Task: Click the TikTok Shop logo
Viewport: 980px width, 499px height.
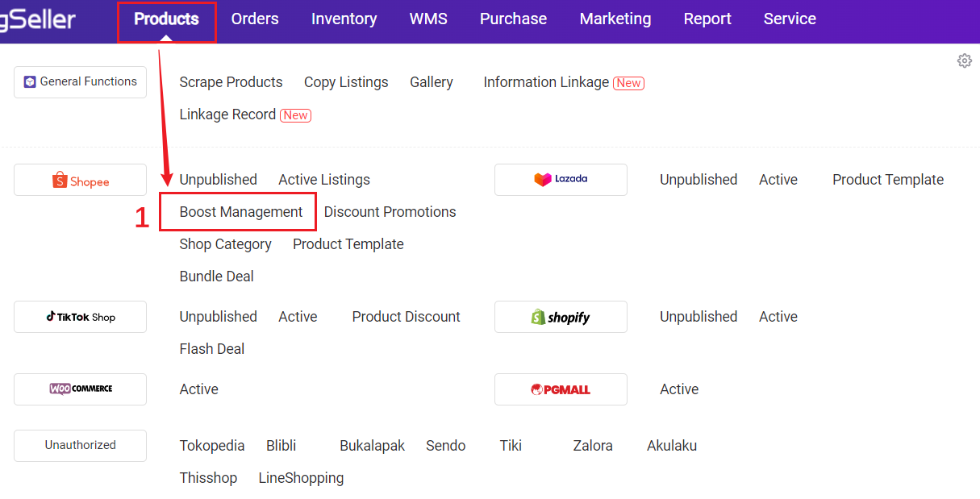Action: click(80, 317)
